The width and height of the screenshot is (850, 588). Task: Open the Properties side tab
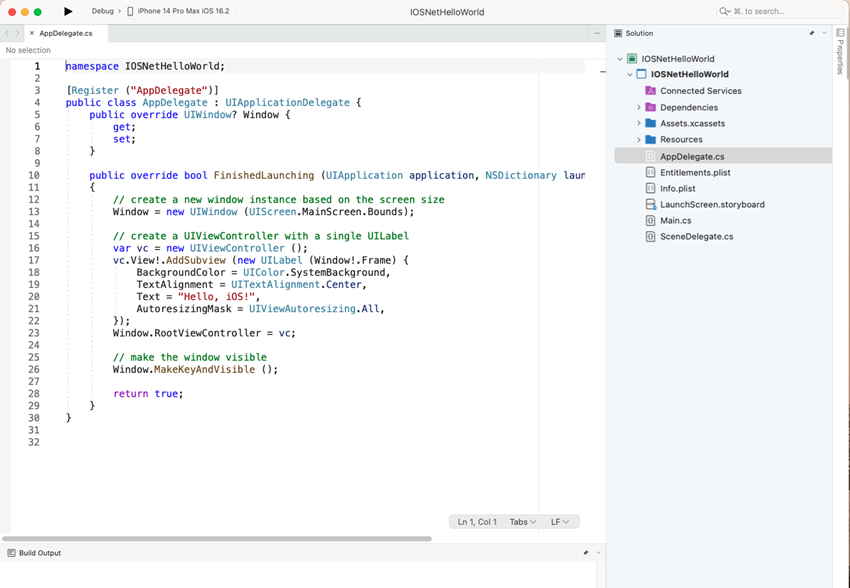840,50
